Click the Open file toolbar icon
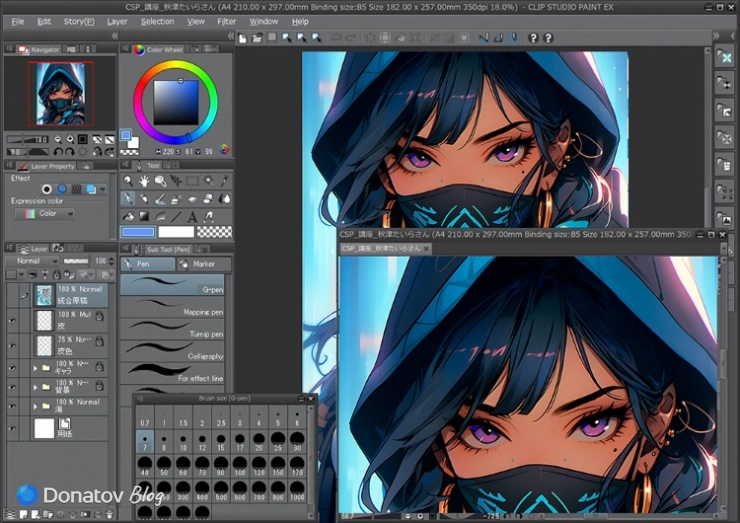The height and width of the screenshot is (523, 740). pyautogui.click(x=257, y=38)
